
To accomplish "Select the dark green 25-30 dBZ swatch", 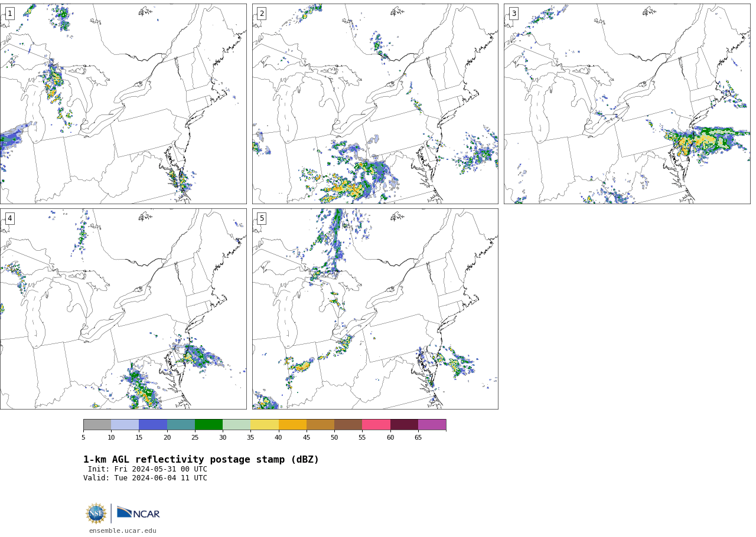I will [x=208, y=425].
